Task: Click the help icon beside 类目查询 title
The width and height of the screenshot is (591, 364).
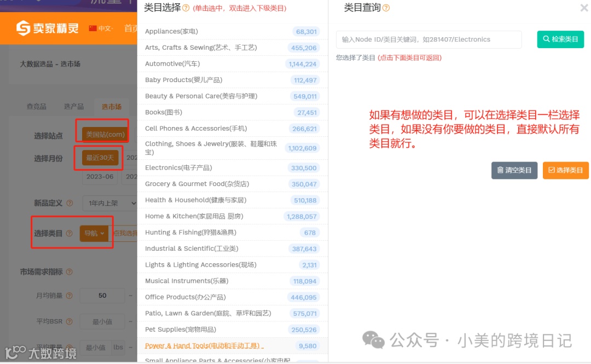Action: click(x=386, y=8)
